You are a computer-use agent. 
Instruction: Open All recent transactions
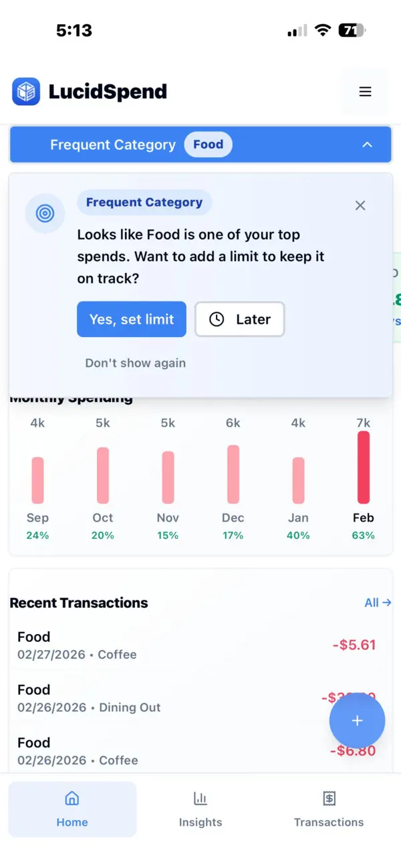tap(377, 603)
